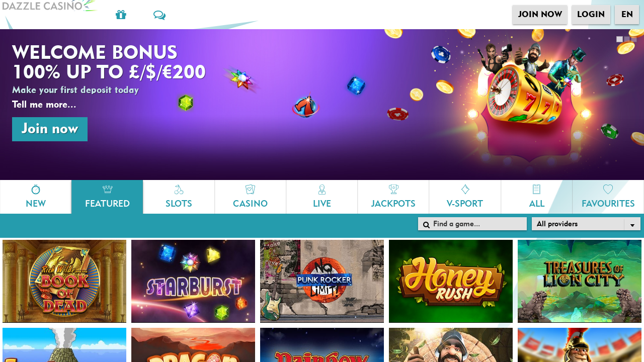Open the EN language selector
Viewport: 644px width, 362px height.
pyautogui.click(x=627, y=15)
